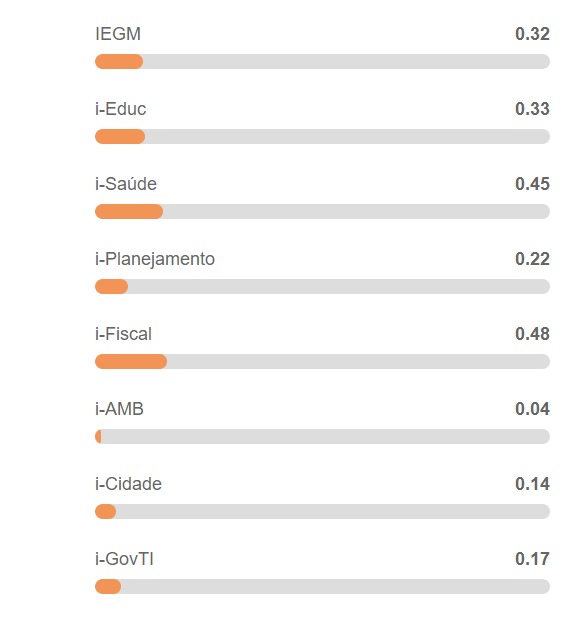Click the i-AMB label
The image size is (564, 618).
[x=119, y=409]
